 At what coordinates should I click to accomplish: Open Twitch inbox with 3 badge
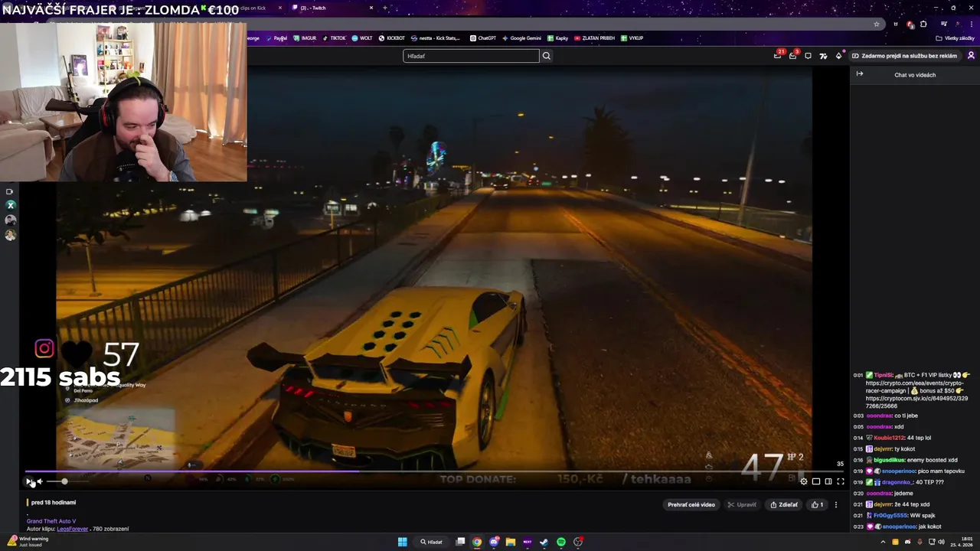point(793,55)
